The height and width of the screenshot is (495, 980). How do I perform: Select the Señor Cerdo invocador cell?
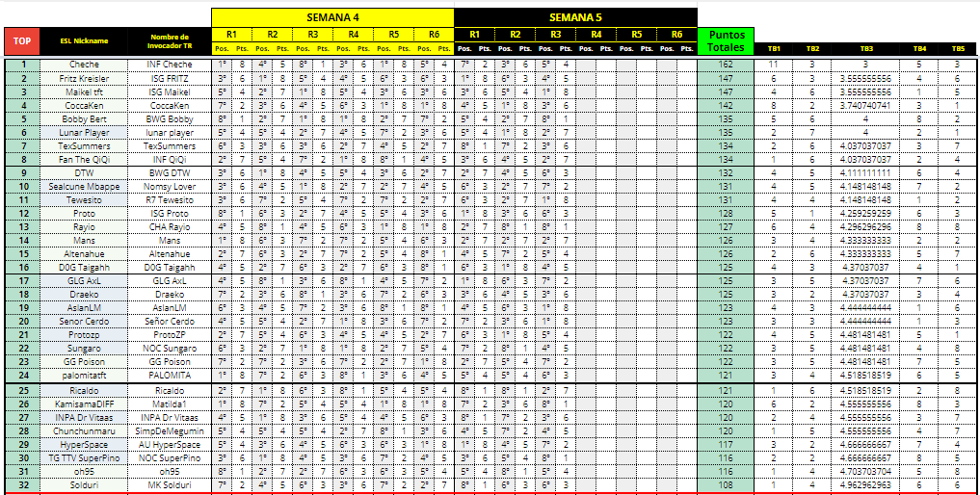(x=170, y=322)
